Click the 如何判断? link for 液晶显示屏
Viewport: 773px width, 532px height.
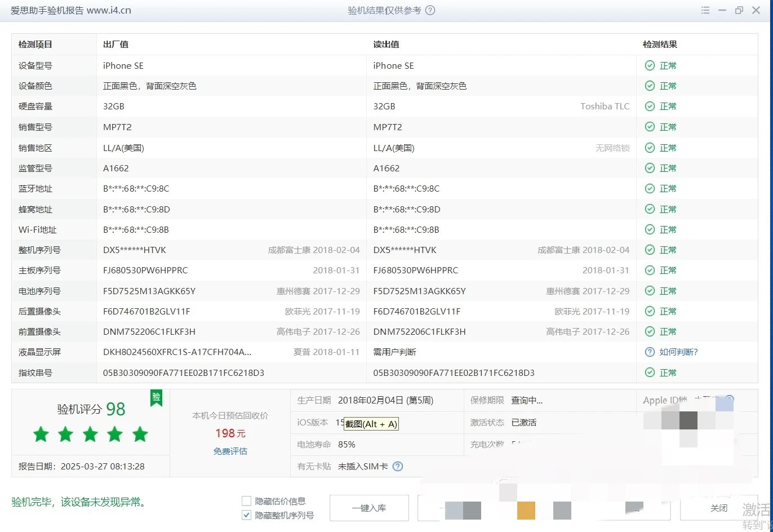(678, 352)
